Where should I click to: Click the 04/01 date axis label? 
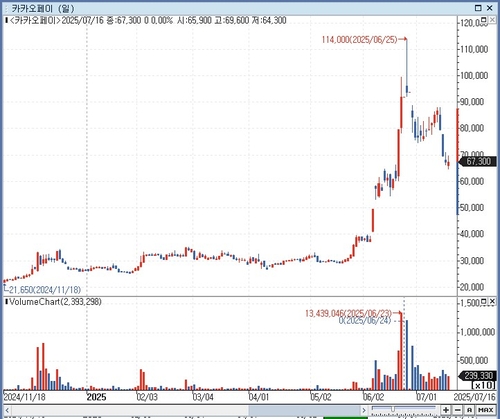(x=259, y=397)
